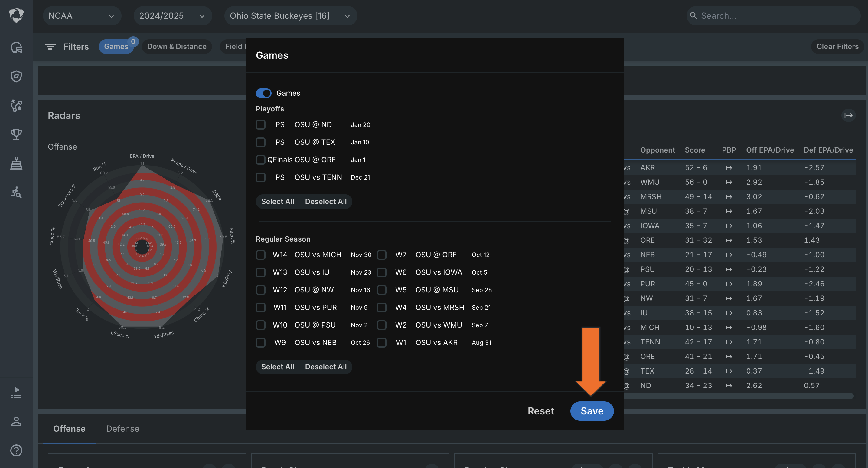Open play-by-play for the MSU game
This screenshot has width=868, height=468.
point(729,211)
